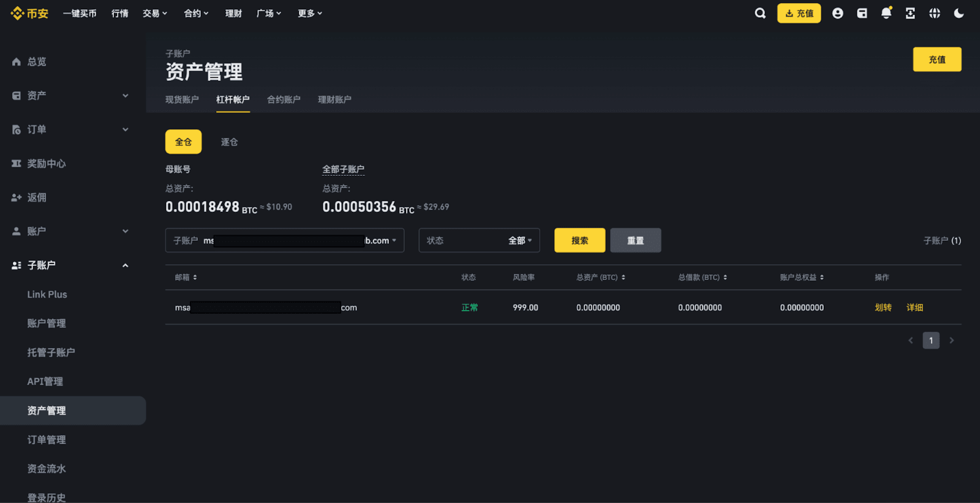Image resolution: width=980 pixels, height=503 pixels.
Task: Open the 状态 filter dropdown
Action: point(479,241)
